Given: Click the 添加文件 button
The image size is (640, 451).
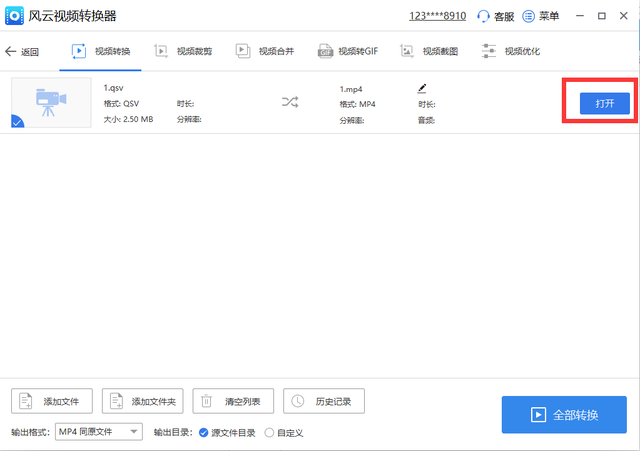Looking at the screenshot, I should [x=52, y=401].
